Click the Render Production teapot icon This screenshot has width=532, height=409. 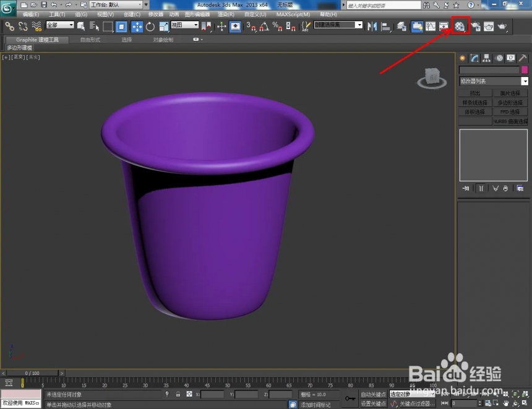click(x=502, y=26)
